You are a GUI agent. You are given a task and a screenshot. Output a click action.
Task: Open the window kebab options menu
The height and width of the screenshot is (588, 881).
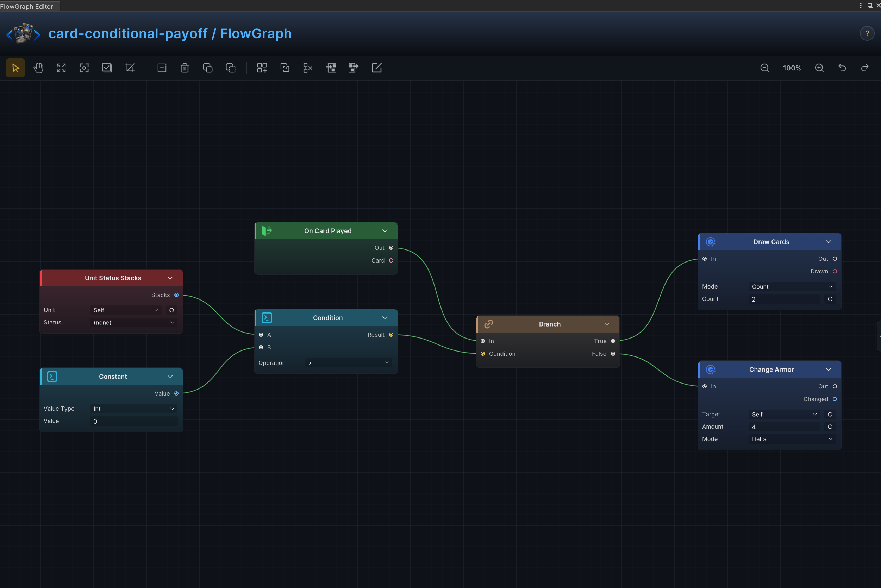[861, 5]
